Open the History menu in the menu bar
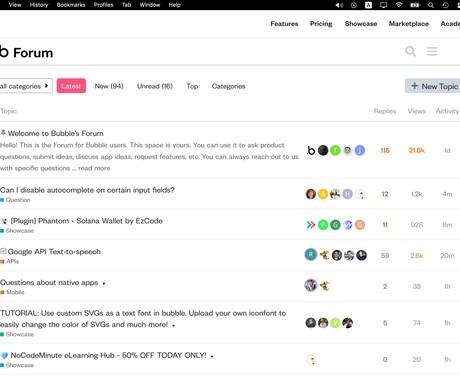Screen dimensions: 460x380 [x=39, y=5]
